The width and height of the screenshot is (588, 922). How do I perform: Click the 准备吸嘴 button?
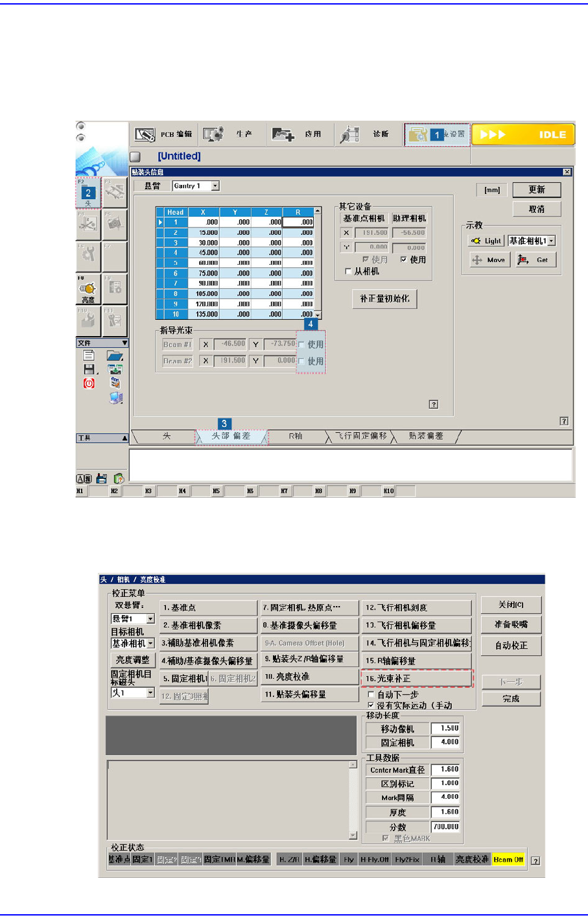point(512,624)
